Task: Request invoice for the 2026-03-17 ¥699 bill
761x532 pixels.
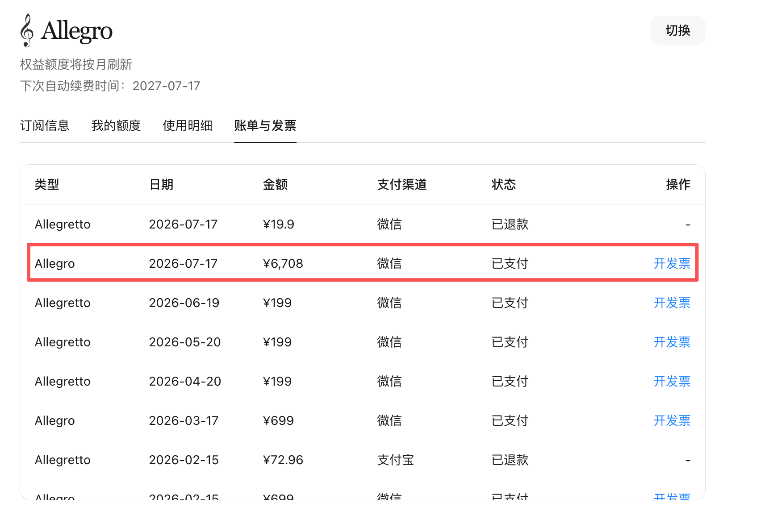Action: click(x=672, y=420)
